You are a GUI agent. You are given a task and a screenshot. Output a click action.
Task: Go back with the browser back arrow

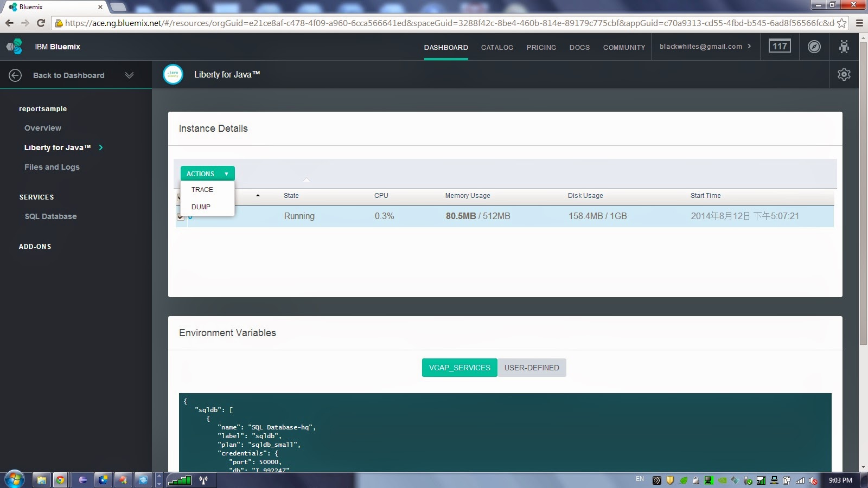pyautogui.click(x=9, y=23)
